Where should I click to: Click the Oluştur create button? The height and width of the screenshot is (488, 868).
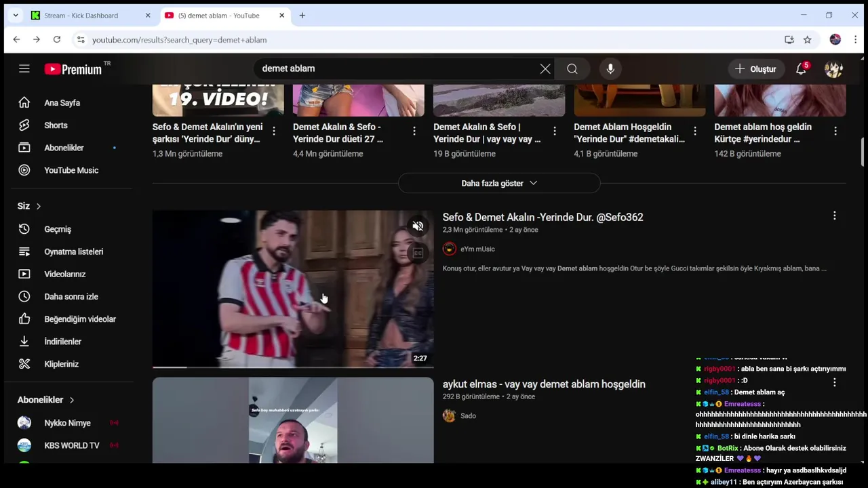click(x=756, y=68)
